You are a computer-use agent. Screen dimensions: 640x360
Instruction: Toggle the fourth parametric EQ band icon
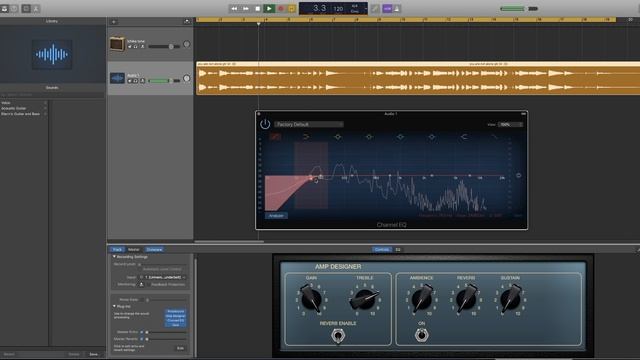click(x=432, y=137)
